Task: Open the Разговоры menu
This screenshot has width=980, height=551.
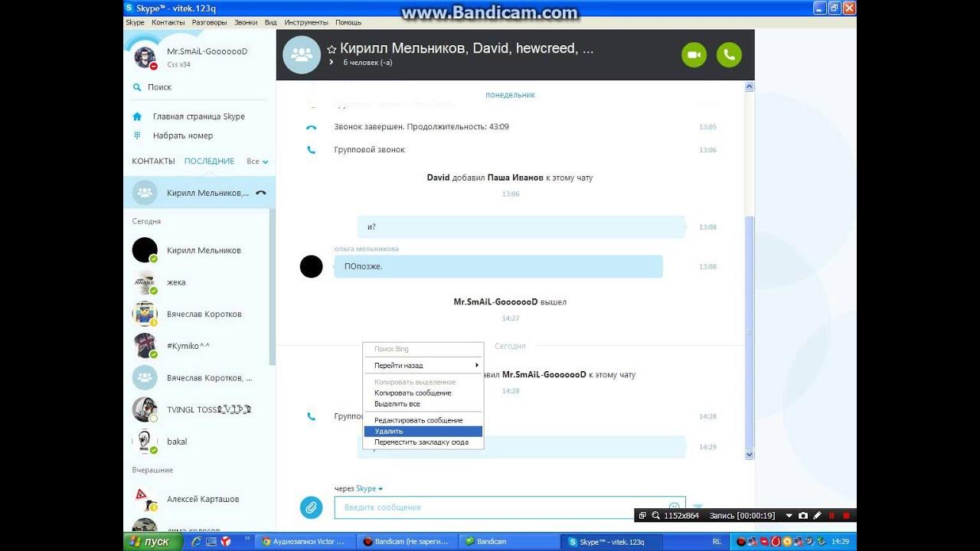Action: pyautogui.click(x=209, y=23)
